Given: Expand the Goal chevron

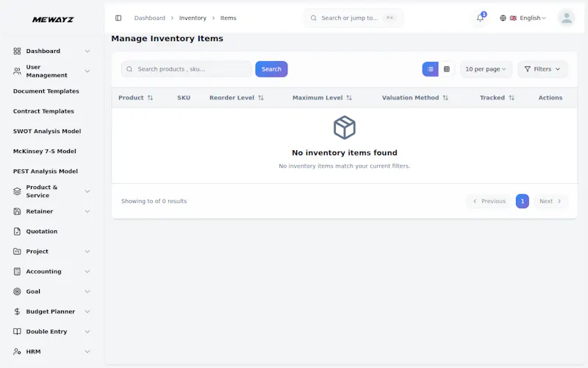Looking at the screenshot, I should click(87, 291).
